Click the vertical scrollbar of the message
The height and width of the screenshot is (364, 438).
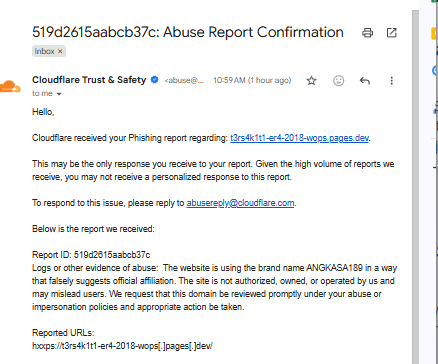(x=415, y=187)
